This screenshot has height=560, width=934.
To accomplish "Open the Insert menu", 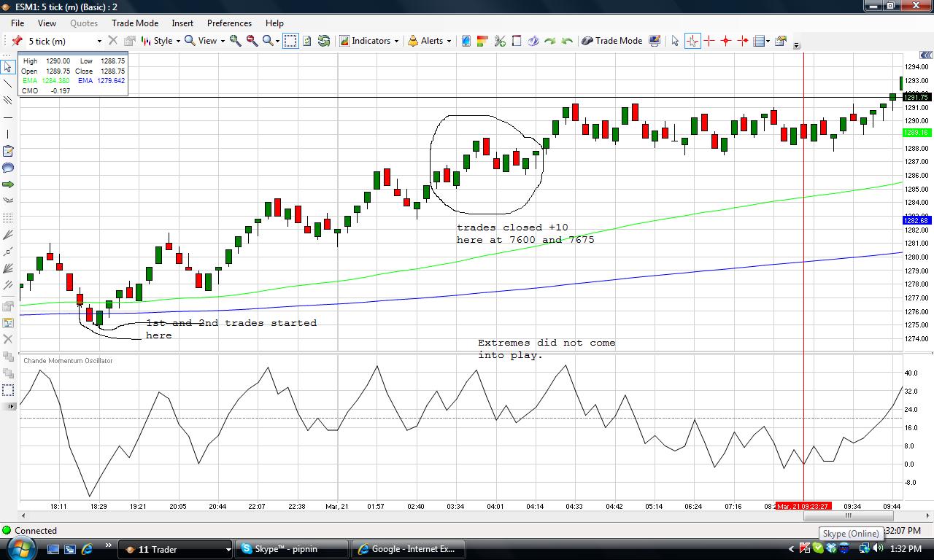I will [x=182, y=23].
